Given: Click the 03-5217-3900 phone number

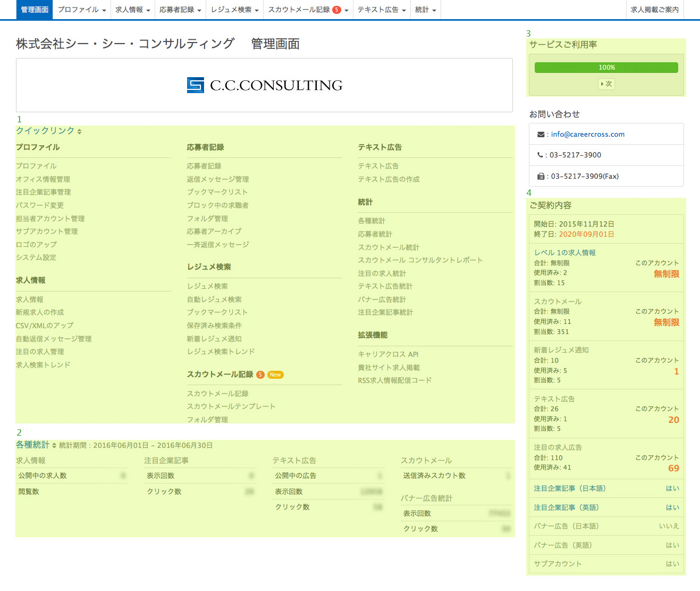Looking at the screenshot, I should click(x=576, y=155).
